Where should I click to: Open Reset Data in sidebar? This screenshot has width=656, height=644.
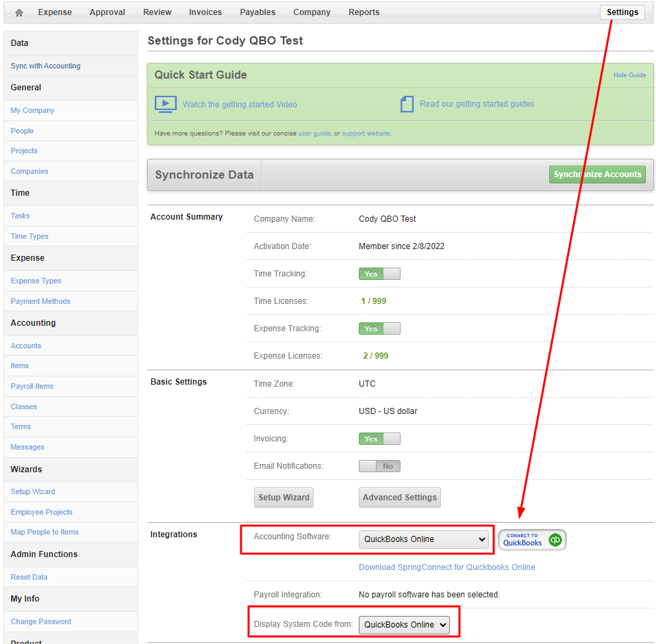click(29, 577)
